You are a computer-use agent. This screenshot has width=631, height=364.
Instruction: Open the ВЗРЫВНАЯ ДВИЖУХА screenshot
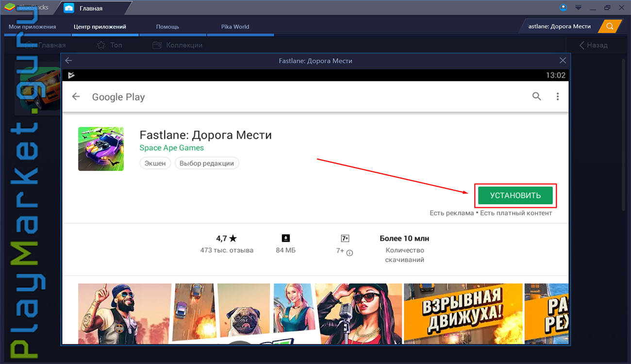coord(463,314)
